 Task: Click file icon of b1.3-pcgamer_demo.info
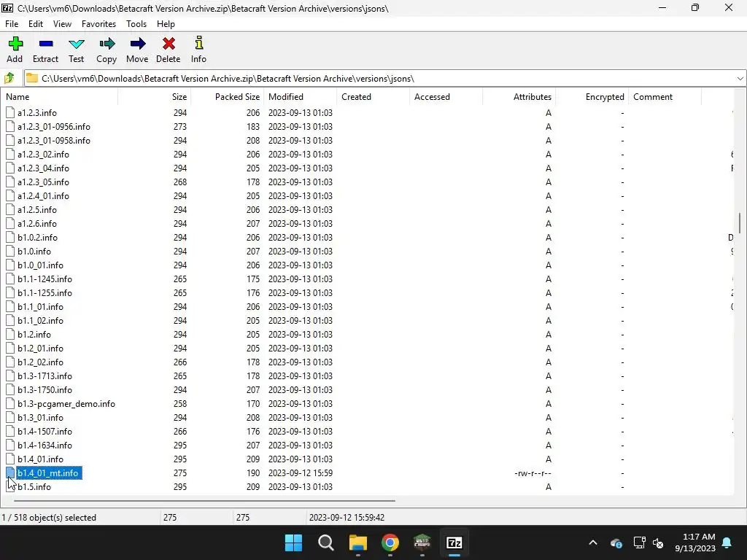pyautogui.click(x=10, y=404)
